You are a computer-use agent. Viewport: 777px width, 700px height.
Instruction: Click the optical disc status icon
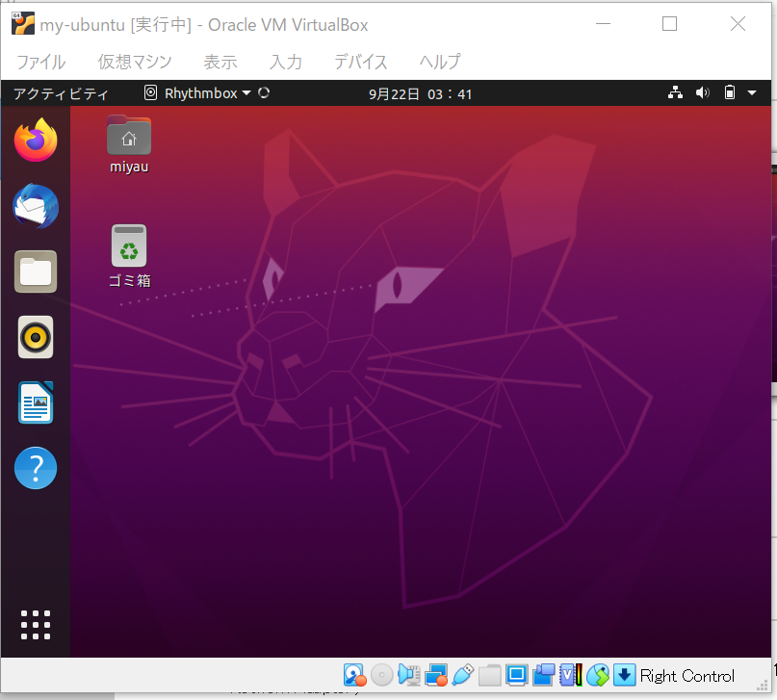click(x=381, y=675)
